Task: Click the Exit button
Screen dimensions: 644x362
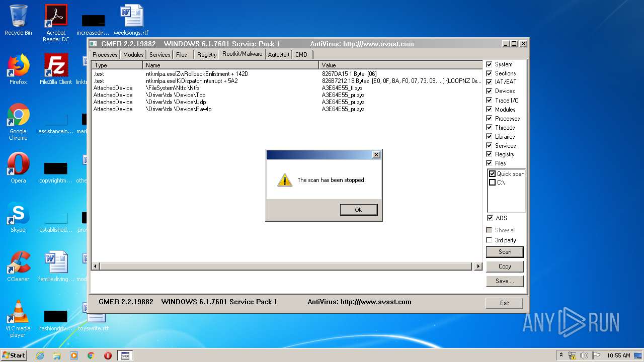Action: tap(504, 303)
